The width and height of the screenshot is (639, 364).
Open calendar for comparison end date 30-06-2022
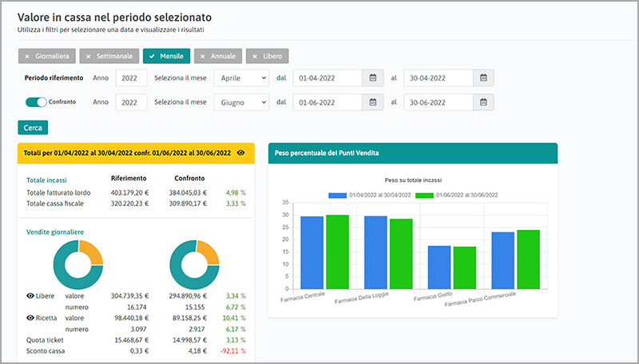[484, 102]
